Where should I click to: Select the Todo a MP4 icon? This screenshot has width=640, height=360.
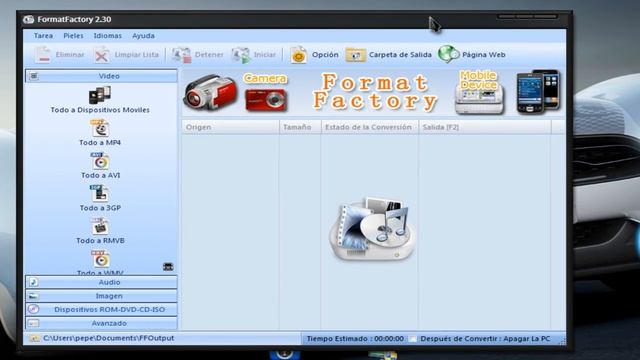tap(100, 128)
